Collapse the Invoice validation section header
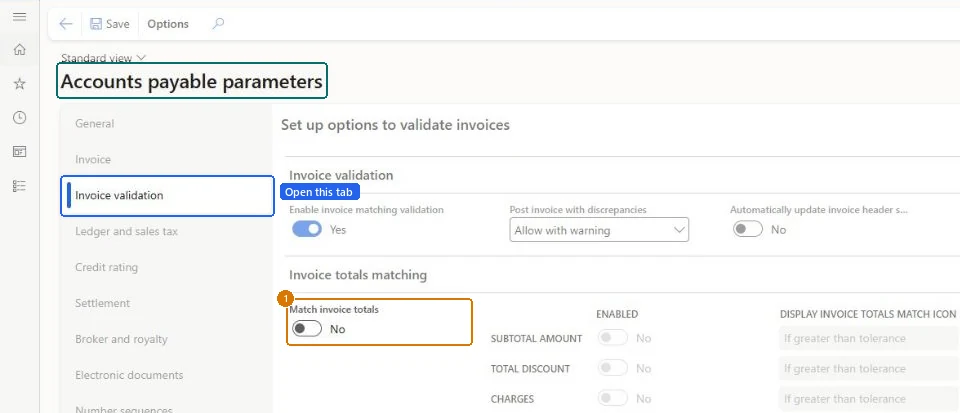960x413 pixels. point(341,176)
